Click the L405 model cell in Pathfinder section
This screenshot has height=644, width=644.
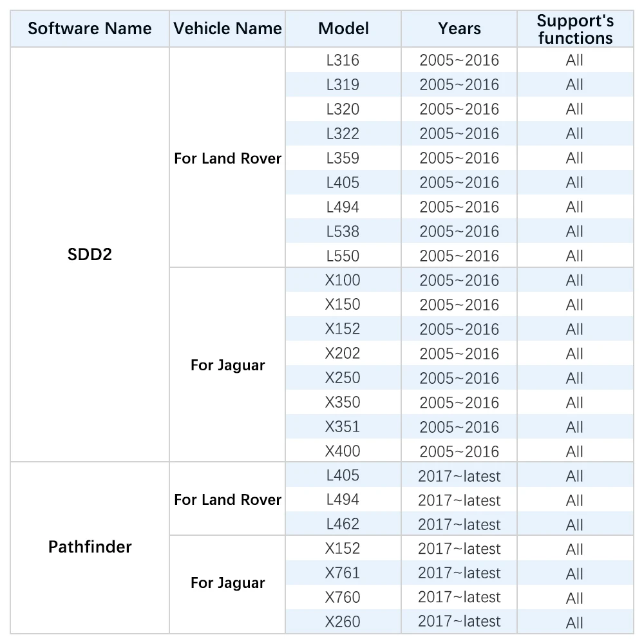343,475
